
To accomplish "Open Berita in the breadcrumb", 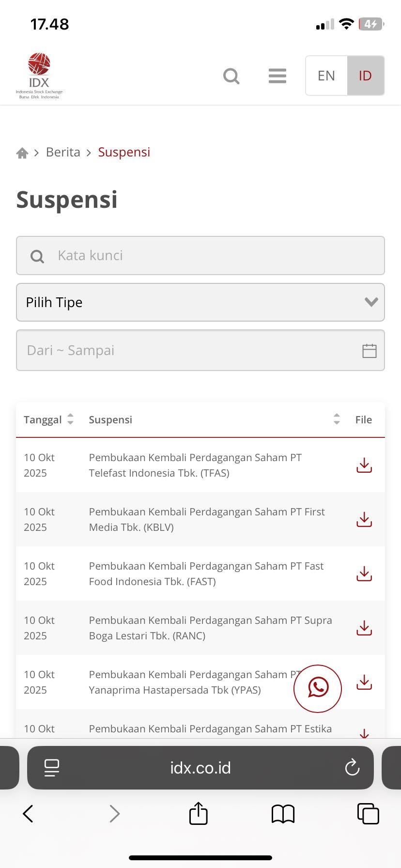I will tap(63, 152).
